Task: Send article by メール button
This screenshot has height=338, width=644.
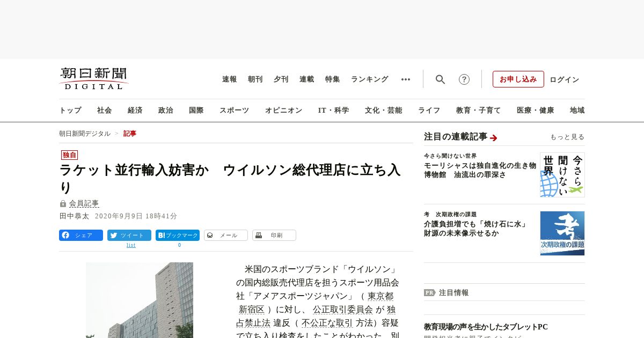Action: click(x=226, y=235)
